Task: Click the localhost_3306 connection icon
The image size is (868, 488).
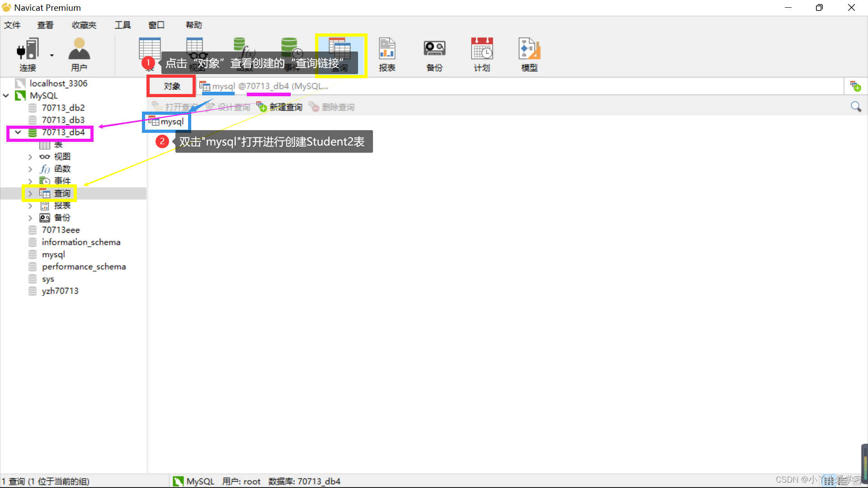Action: [20, 83]
